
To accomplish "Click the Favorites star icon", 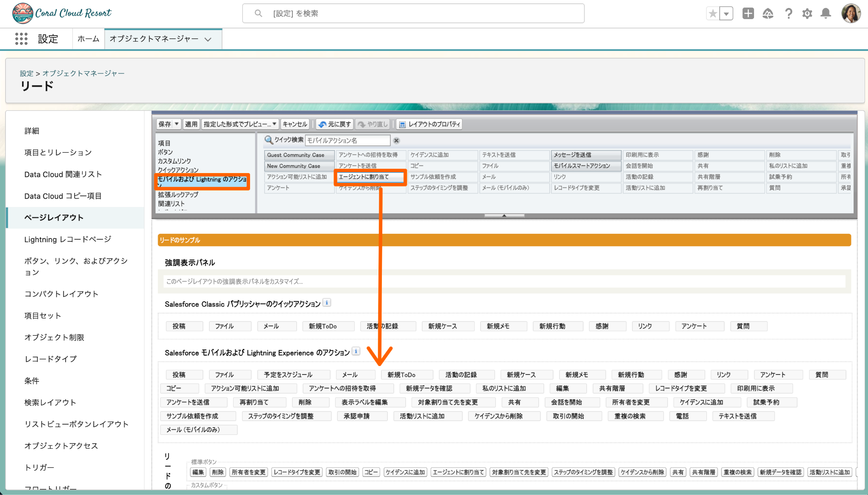I will tap(713, 14).
